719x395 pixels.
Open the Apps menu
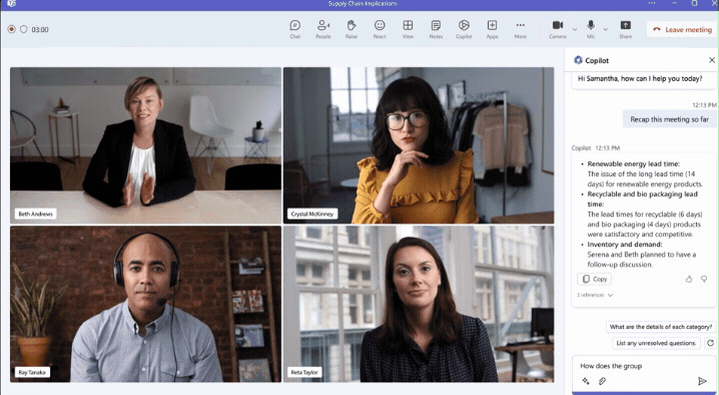coord(492,29)
